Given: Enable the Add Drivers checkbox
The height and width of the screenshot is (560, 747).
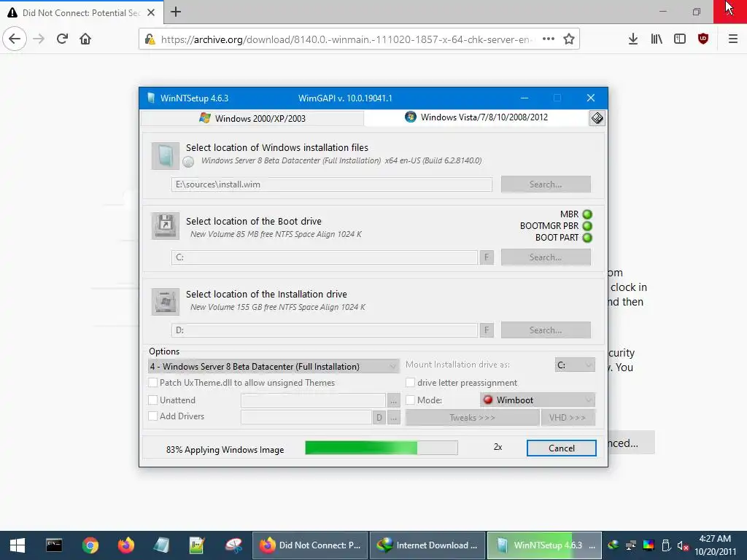Looking at the screenshot, I should click(x=153, y=416).
